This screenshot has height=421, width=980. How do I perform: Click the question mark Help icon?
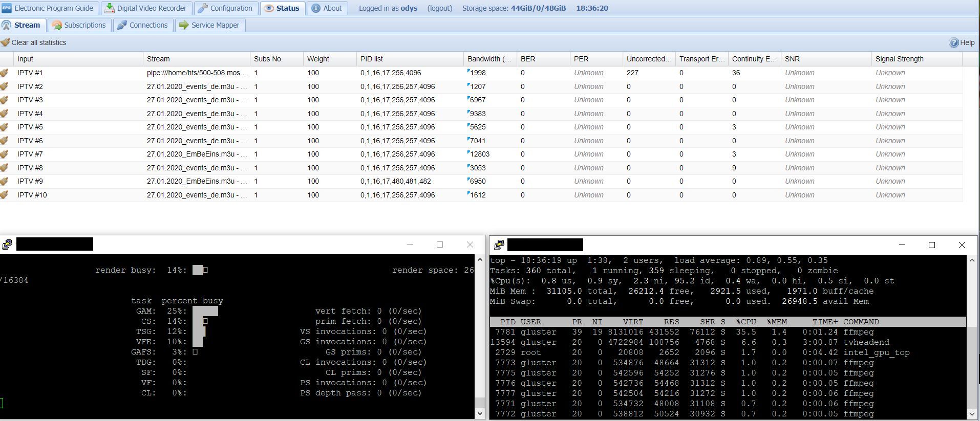point(954,43)
